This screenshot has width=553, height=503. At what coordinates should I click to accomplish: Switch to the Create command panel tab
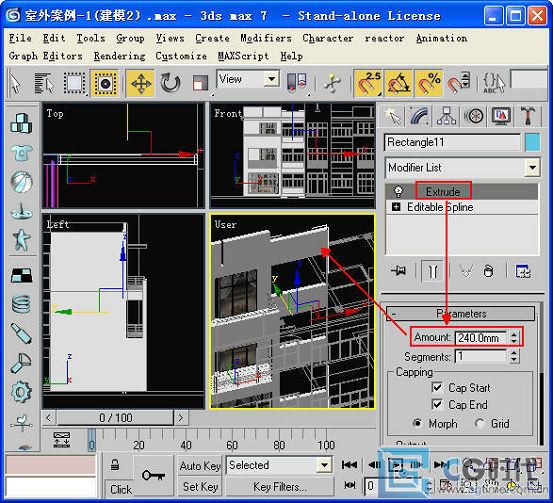click(394, 116)
